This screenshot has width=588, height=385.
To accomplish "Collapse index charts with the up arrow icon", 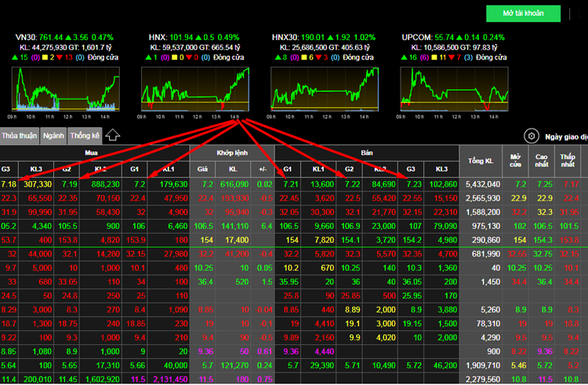I will pyautogui.click(x=113, y=136).
